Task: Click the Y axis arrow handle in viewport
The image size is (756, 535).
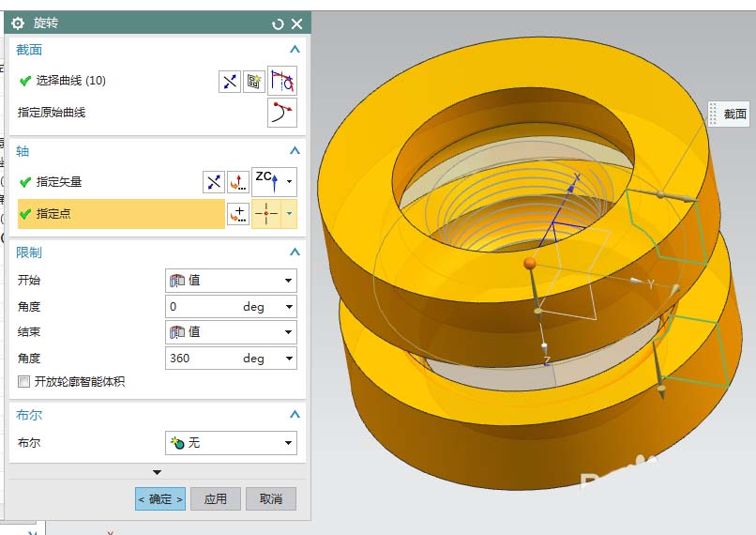Action: (x=638, y=281)
